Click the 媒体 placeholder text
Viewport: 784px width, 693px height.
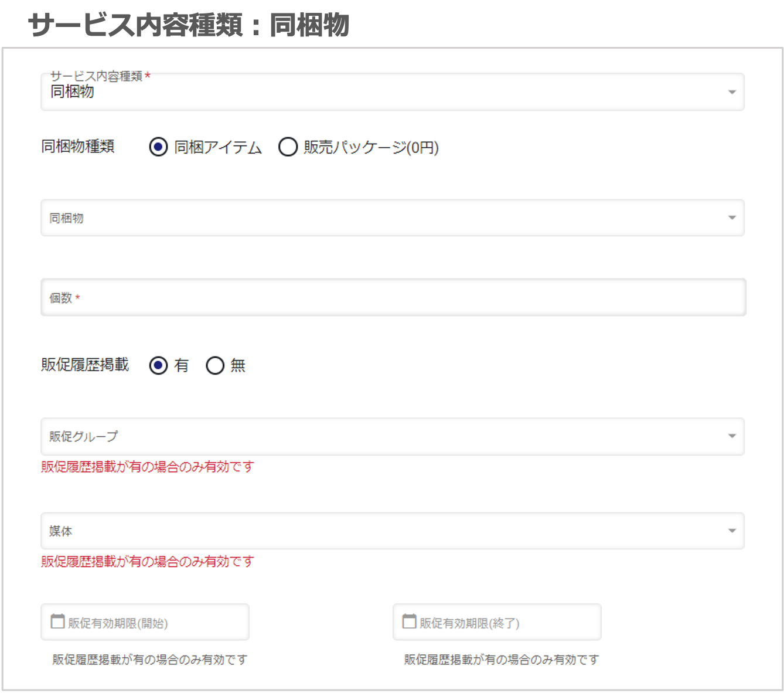point(61,532)
